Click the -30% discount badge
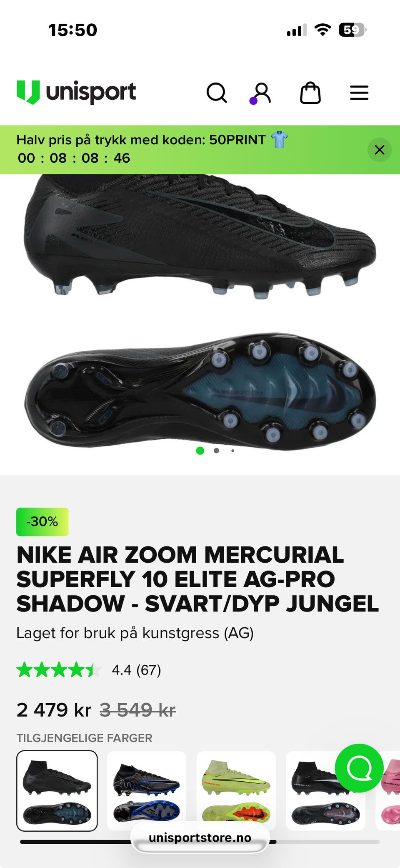Viewport: 400px width, 868px height. pyautogui.click(x=42, y=521)
